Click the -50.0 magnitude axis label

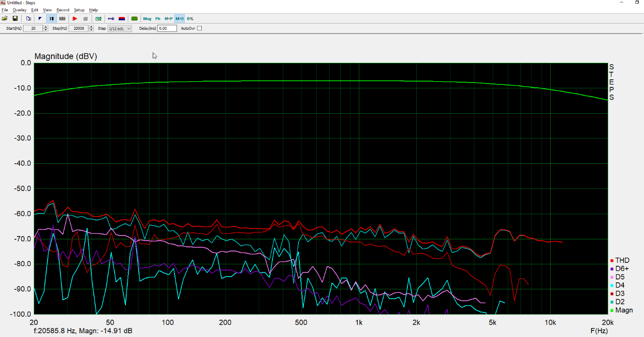[x=22, y=188]
